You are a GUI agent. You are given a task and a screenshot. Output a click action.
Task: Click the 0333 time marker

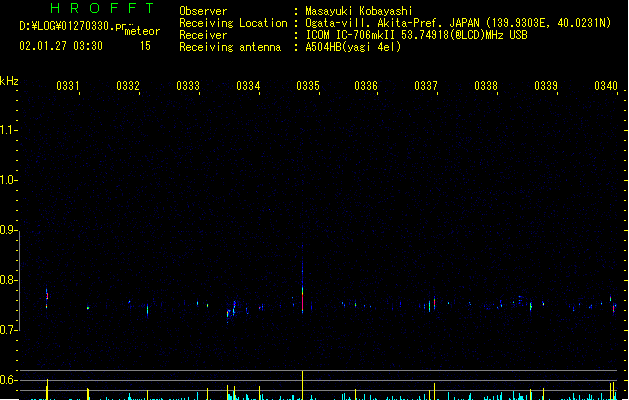coord(188,86)
